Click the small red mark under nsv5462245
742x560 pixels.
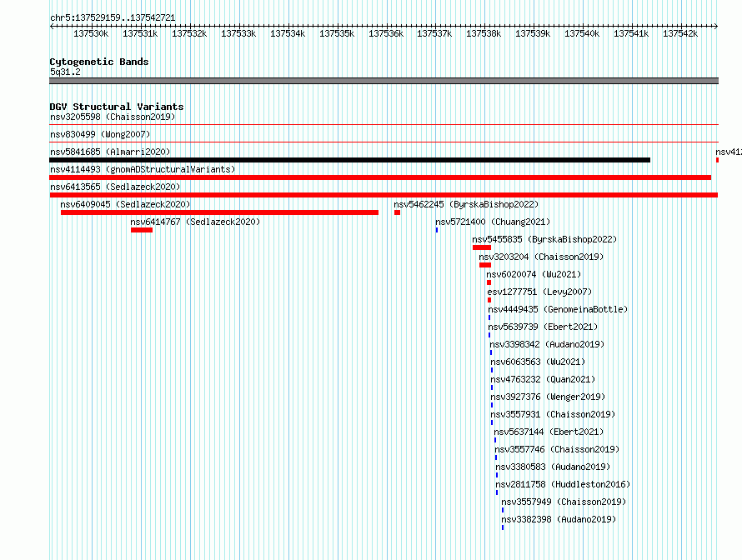(397, 212)
